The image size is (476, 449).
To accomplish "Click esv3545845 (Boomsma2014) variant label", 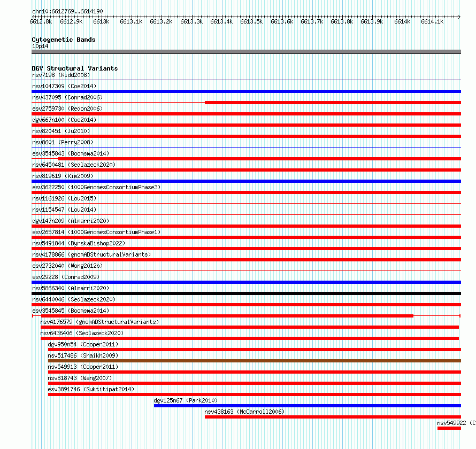I will [71, 311].
